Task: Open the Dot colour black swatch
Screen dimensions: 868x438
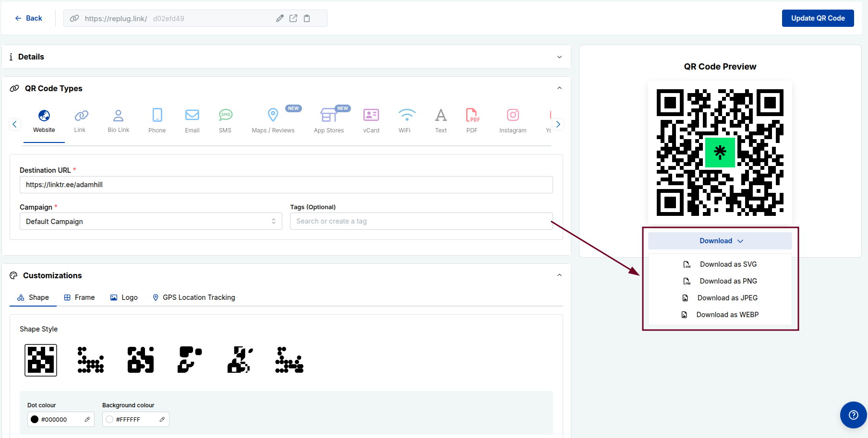Action: pos(35,419)
